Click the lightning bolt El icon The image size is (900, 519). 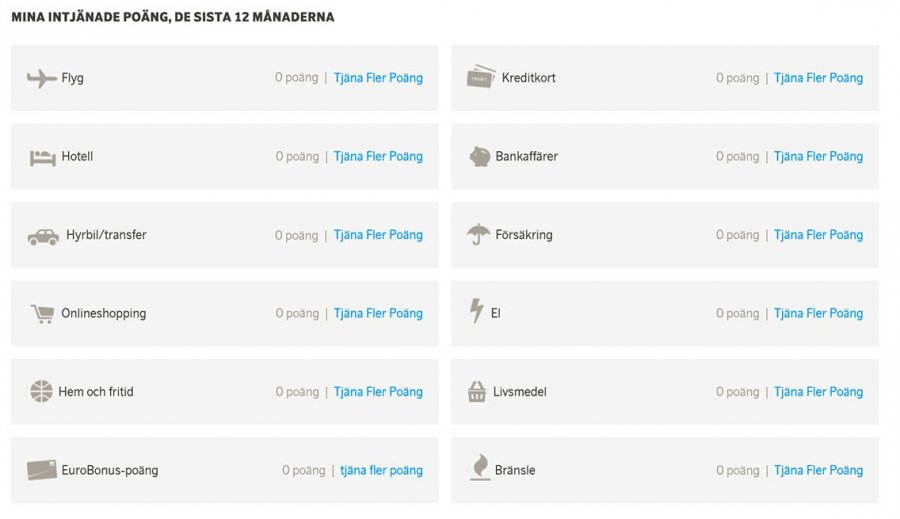click(x=477, y=312)
